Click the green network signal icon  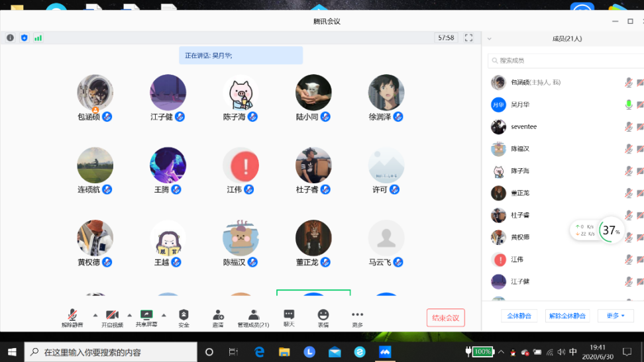[x=38, y=38]
